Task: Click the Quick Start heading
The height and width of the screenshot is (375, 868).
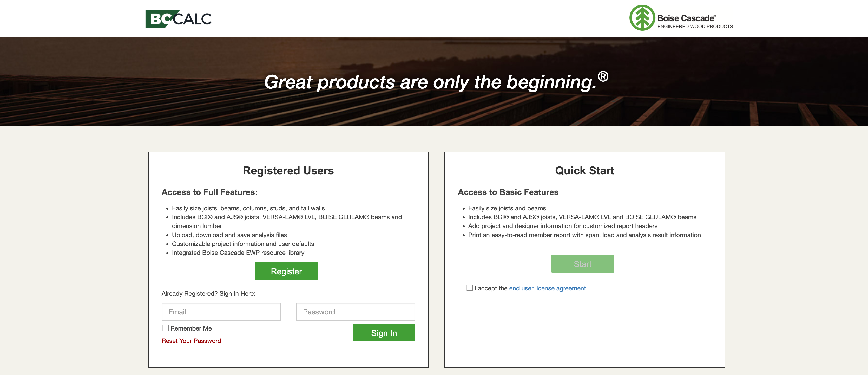Action: [584, 171]
